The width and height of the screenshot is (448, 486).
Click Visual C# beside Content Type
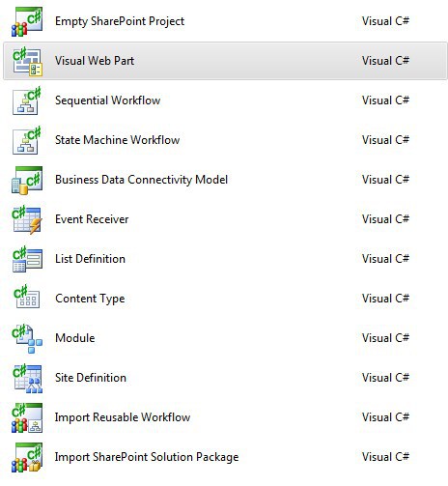(385, 299)
